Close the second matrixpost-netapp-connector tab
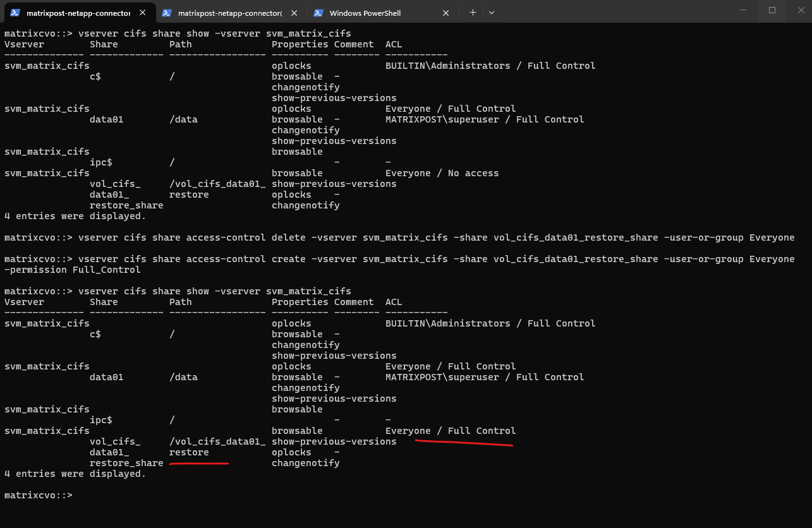 click(x=294, y=13)
